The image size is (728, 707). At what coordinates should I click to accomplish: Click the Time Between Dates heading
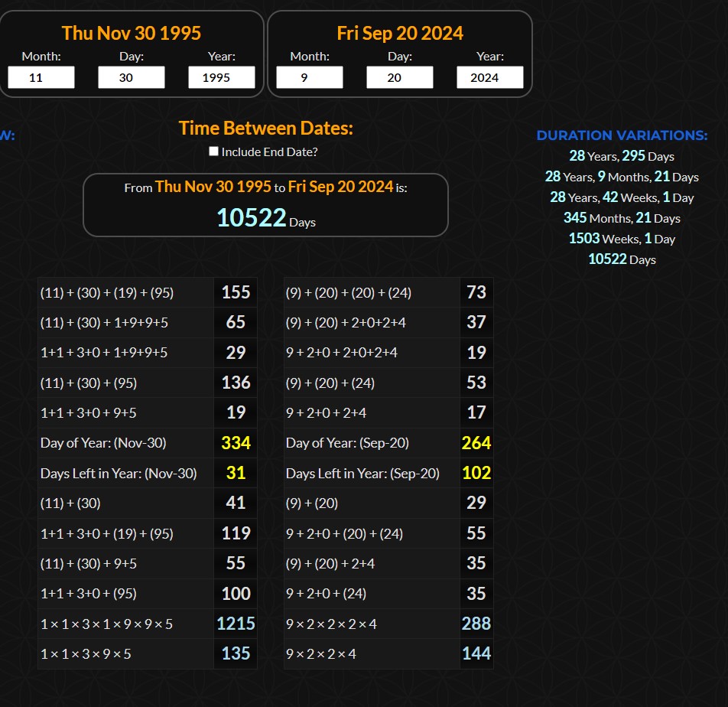tap(265, 128)
